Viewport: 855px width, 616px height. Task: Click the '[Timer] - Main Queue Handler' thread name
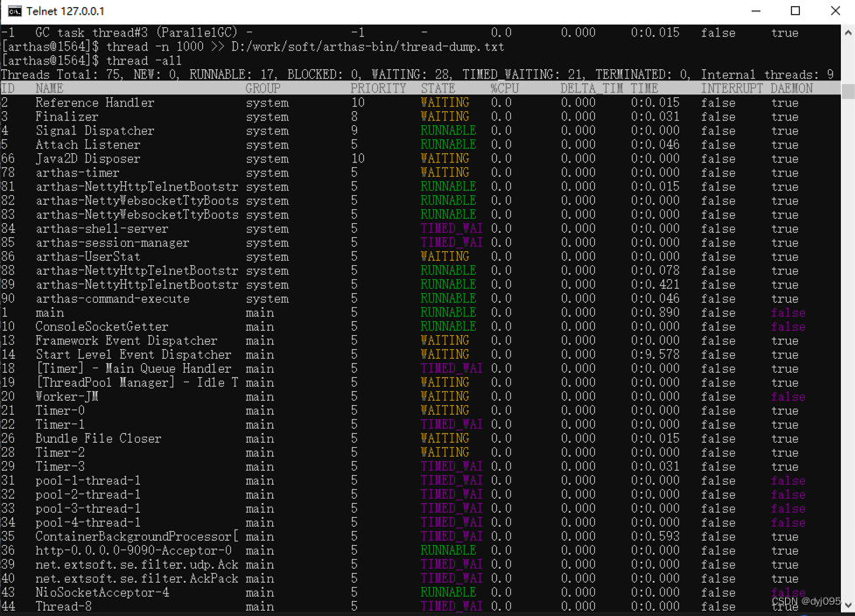tap(134, 368)
